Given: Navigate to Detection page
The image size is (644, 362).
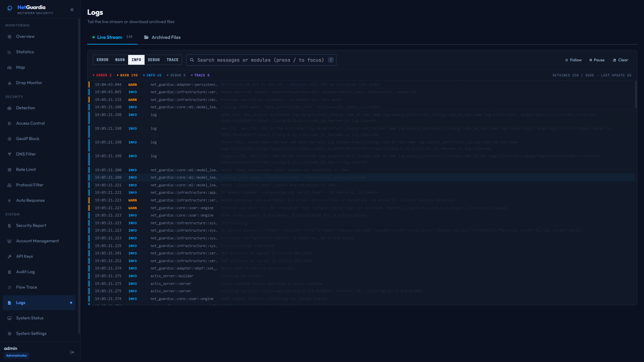Looking at the screenshot, I should 39,108.
